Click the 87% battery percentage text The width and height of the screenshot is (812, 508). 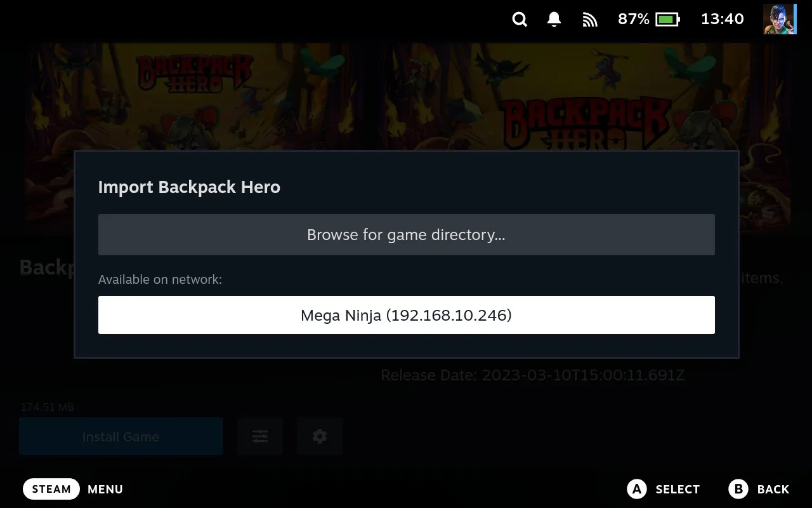tap(634, 19)
